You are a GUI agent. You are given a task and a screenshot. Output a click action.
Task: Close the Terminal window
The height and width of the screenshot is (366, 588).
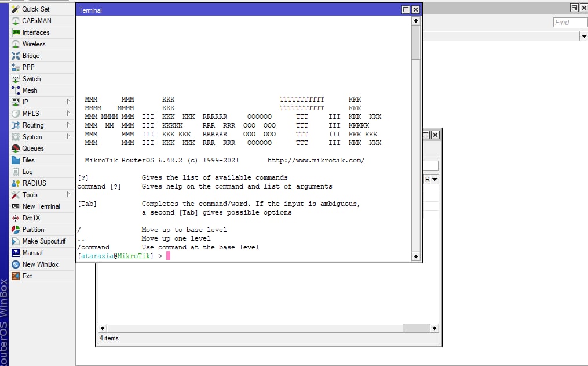pos(415,10)
